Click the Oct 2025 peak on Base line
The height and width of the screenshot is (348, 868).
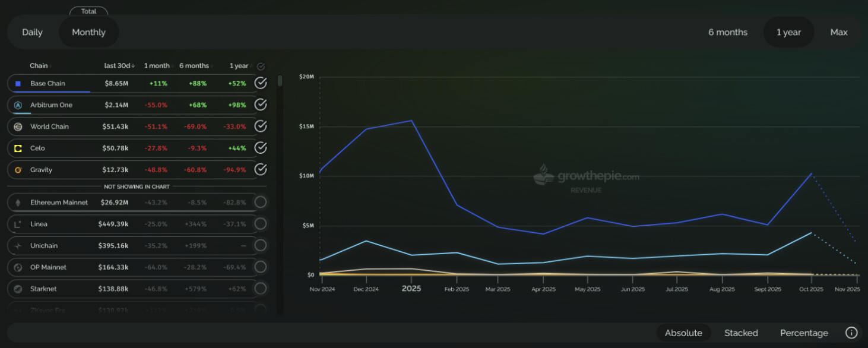(811, 173)
